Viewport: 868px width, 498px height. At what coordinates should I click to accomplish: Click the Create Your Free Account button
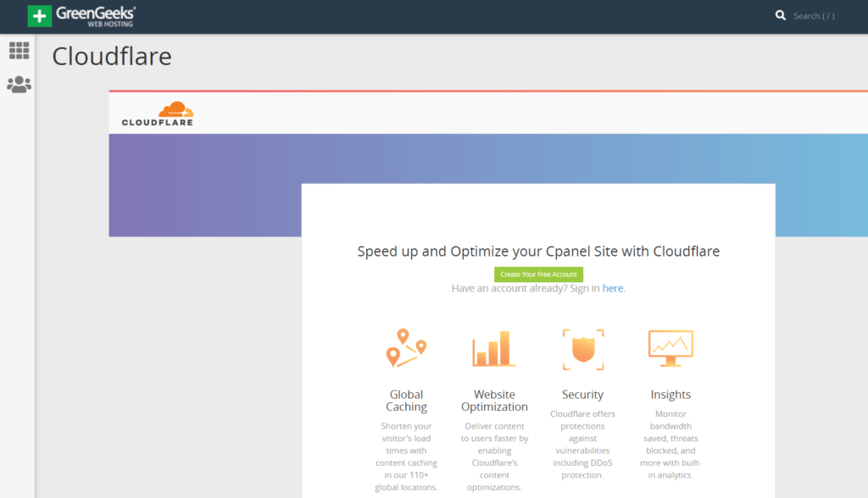(538, 274)
